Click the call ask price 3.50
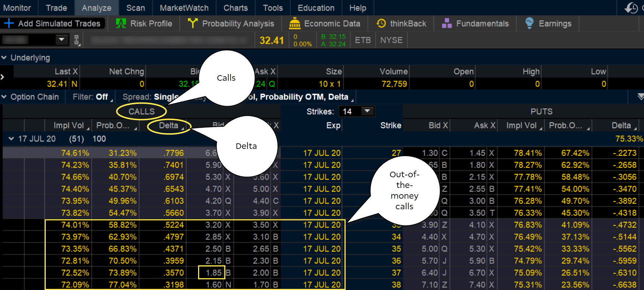This screenshot has height=290, width=644. pyautogui.click(x=261, y=225)
